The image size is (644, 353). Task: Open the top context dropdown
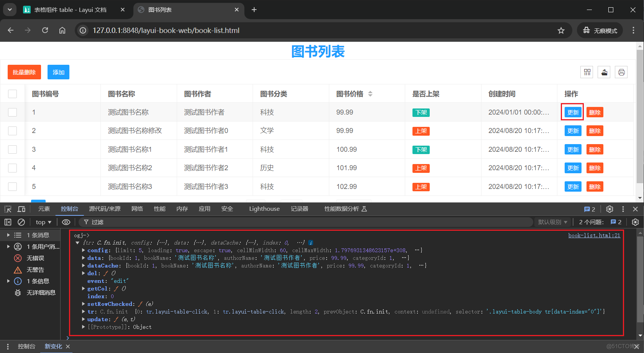coord(43,222)
